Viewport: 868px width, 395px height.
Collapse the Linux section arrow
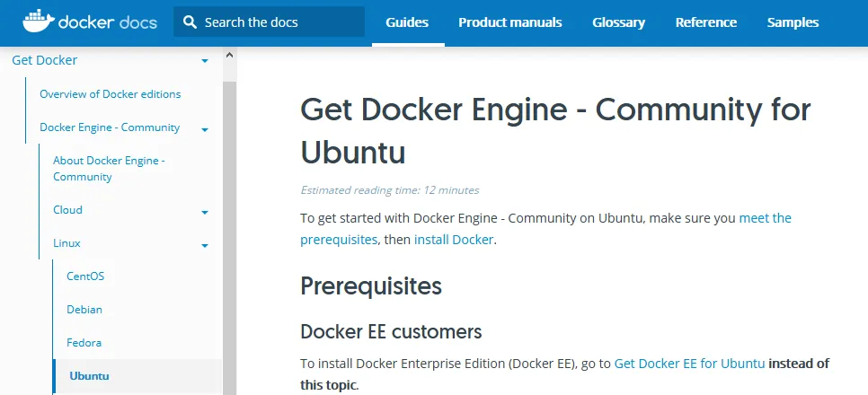(205, 245)
